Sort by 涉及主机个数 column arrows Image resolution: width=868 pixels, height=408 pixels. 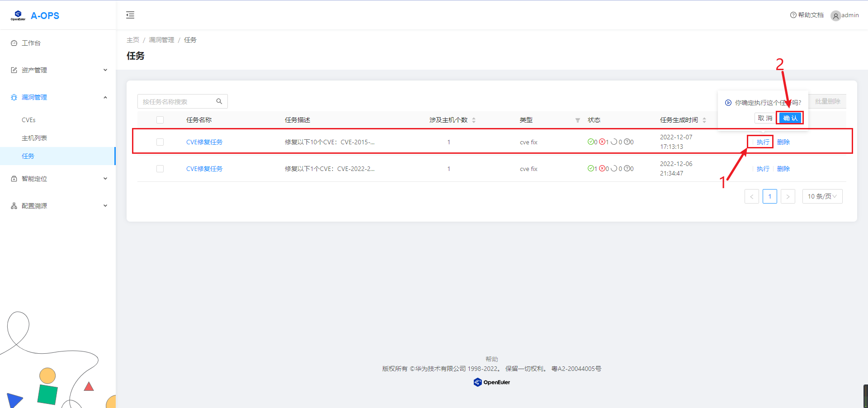[474, 120]
